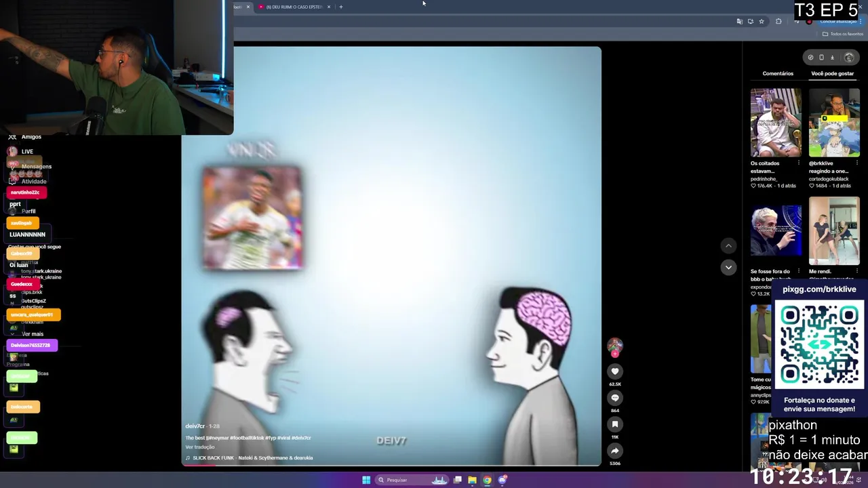Save the video with the bookmark icon
This screenshot has width=868, height=488.
pos(615,424)
